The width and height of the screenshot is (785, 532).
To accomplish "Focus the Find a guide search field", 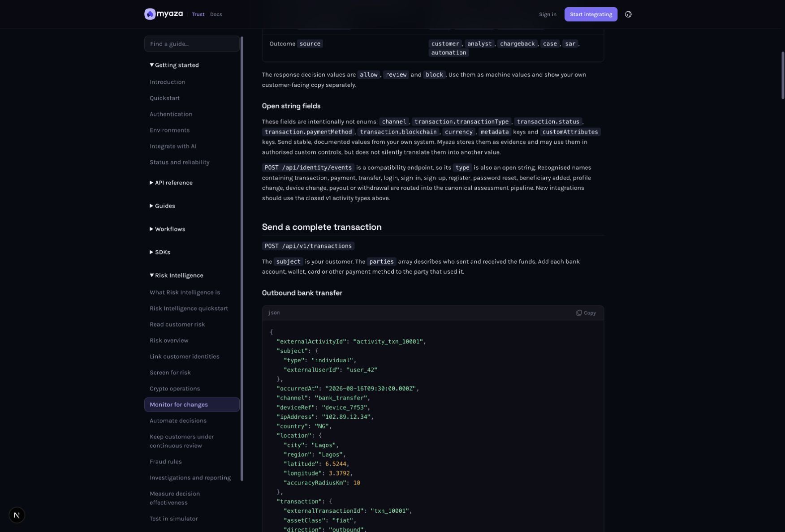I will [x=192, y=44].
